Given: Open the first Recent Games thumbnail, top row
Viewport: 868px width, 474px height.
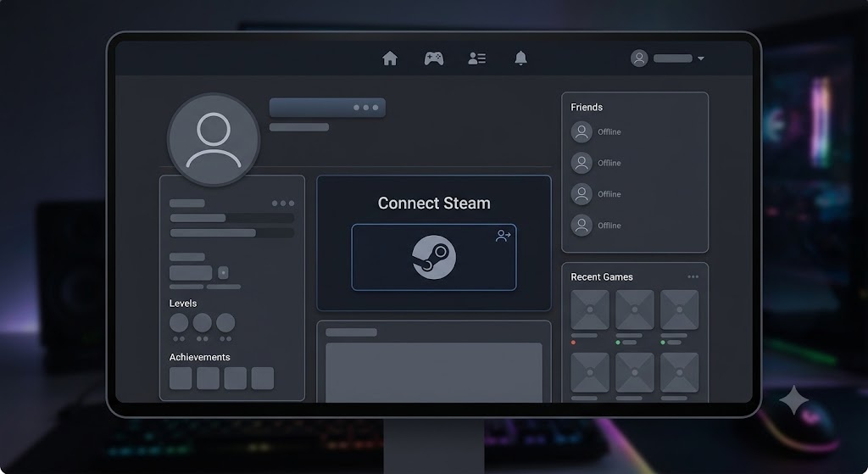Looking at the screenshot, I should coord(590,309).
